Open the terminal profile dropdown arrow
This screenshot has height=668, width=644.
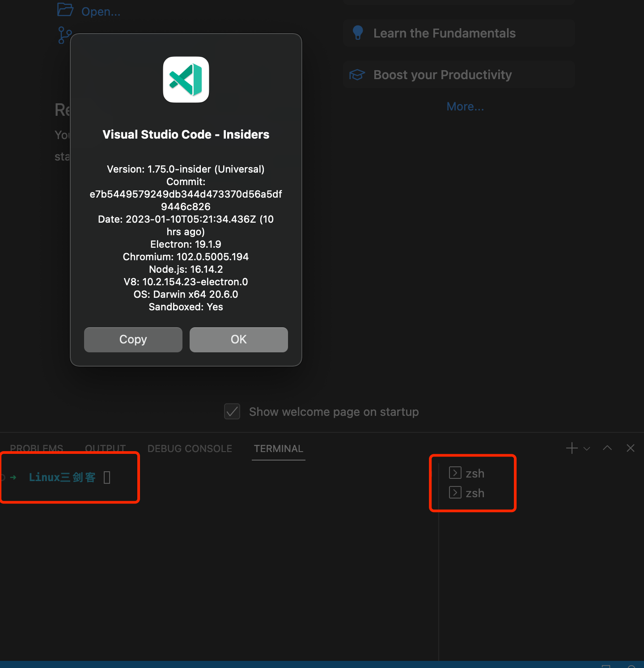coord(586,448)
